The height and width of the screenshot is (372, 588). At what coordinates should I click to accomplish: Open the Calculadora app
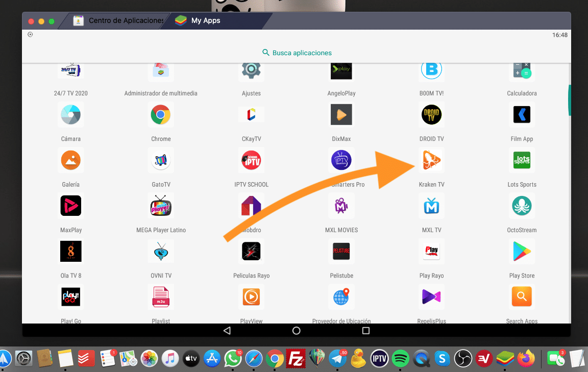point(522,70)
